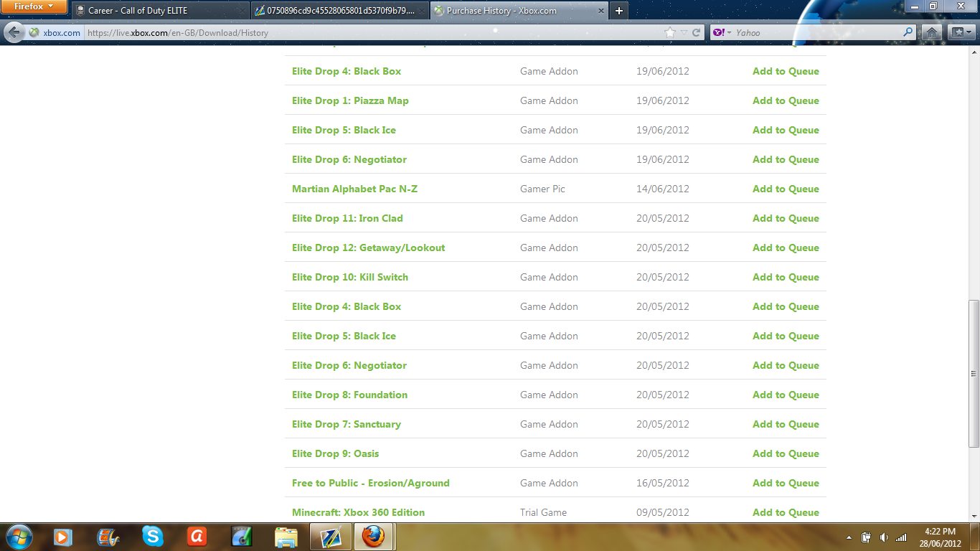Add Elite Drop 11: Iron Clad to queue
The width and height of the screenshot is (980, 551).
(786, 218)
